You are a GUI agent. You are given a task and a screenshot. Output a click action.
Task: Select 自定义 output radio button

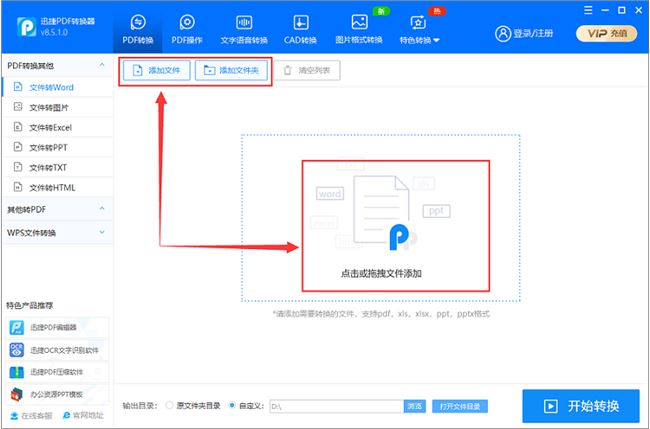[232, 405]
